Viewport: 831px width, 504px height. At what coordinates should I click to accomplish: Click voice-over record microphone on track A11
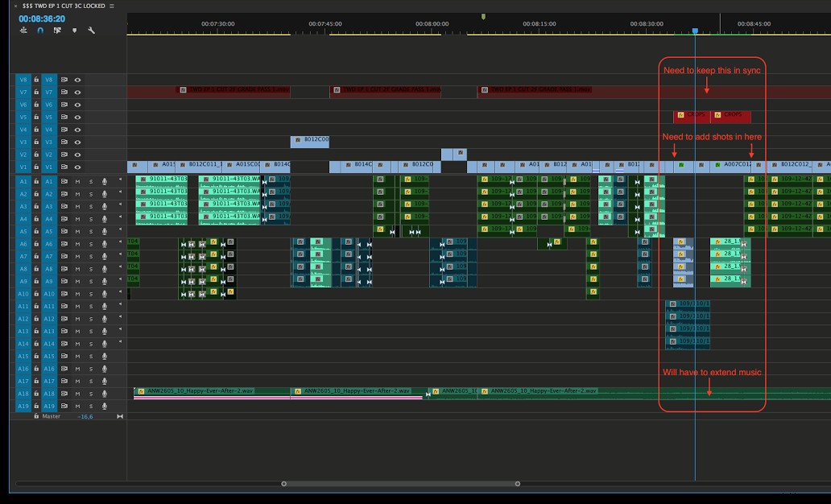(x=104, y=306)
